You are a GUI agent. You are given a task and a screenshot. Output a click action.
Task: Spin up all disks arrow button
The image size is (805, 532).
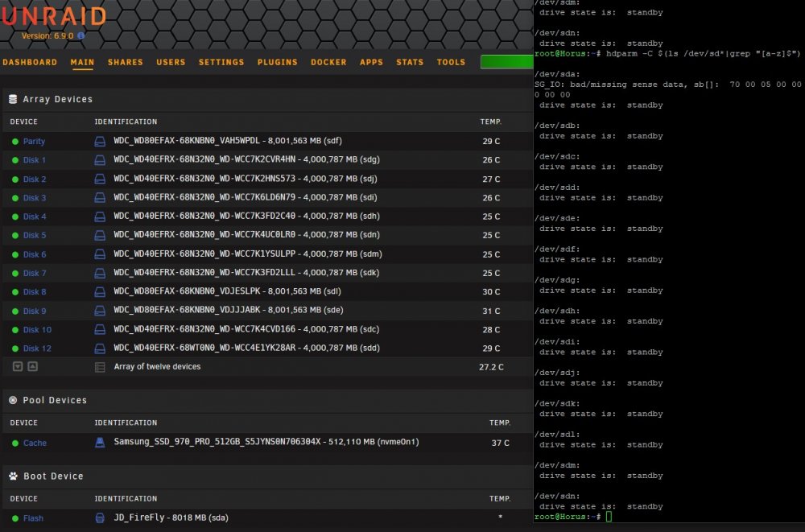[x=32, y=367]
